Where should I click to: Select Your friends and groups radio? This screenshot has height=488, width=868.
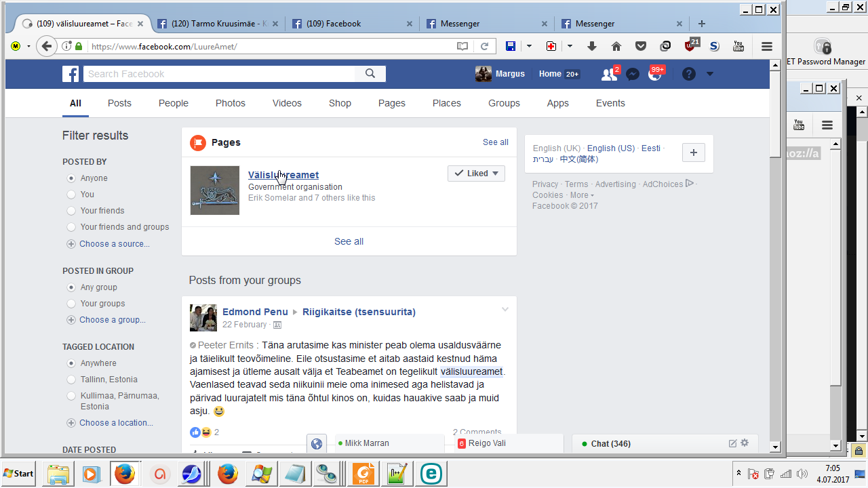71,227
